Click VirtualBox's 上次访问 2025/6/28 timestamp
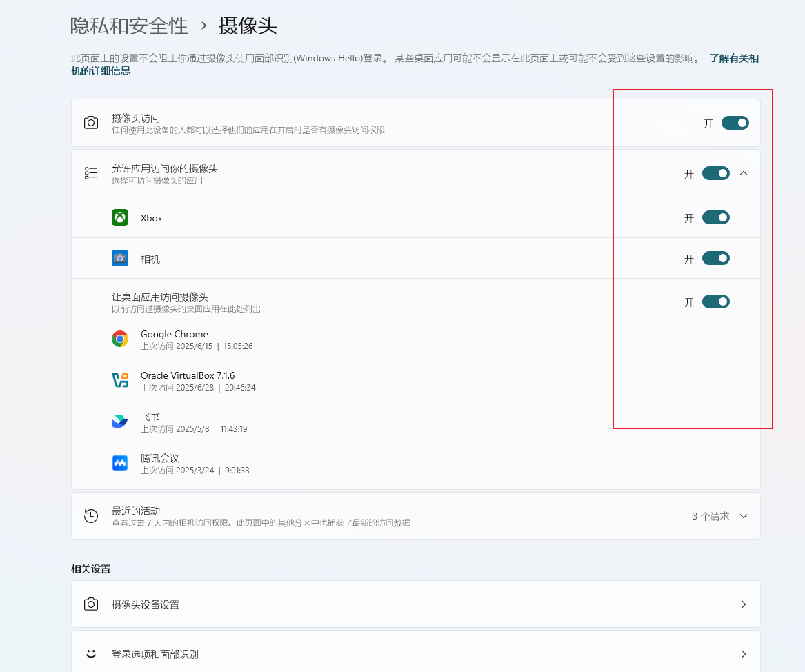805x672 pixels. (x=198, y=388)
